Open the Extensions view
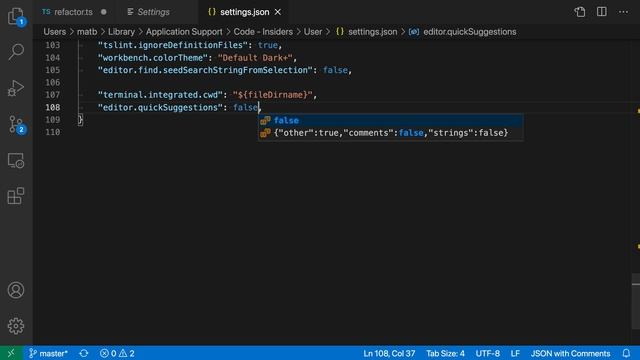The height and width of the screenshot is (360, 640). (16, 196)
